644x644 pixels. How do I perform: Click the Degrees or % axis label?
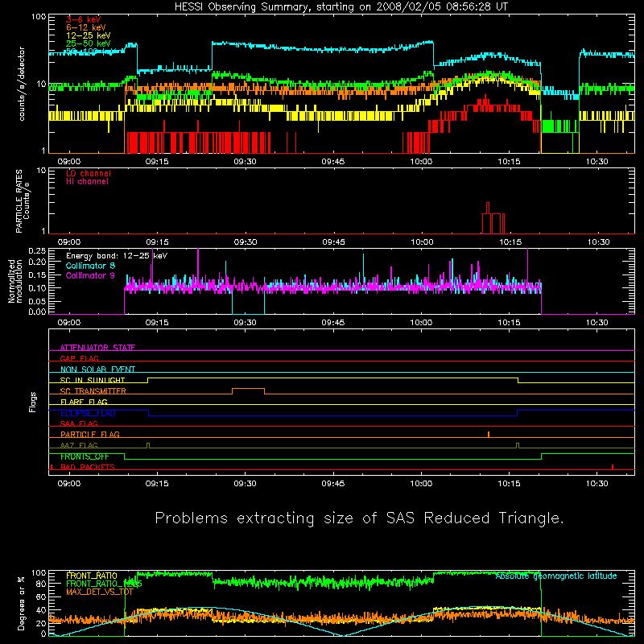[x=22, y=603]
